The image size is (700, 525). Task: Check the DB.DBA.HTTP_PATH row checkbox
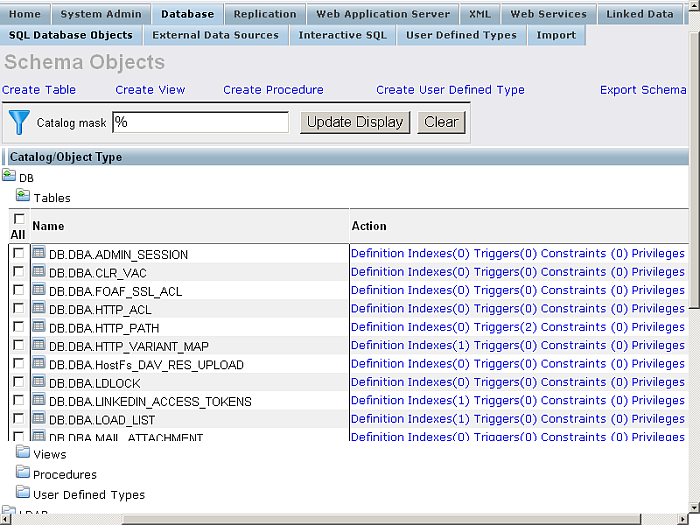[19, 327]
